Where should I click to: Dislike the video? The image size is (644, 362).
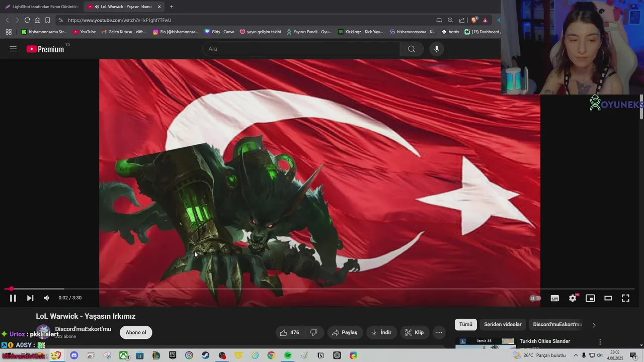click(314, 332)
